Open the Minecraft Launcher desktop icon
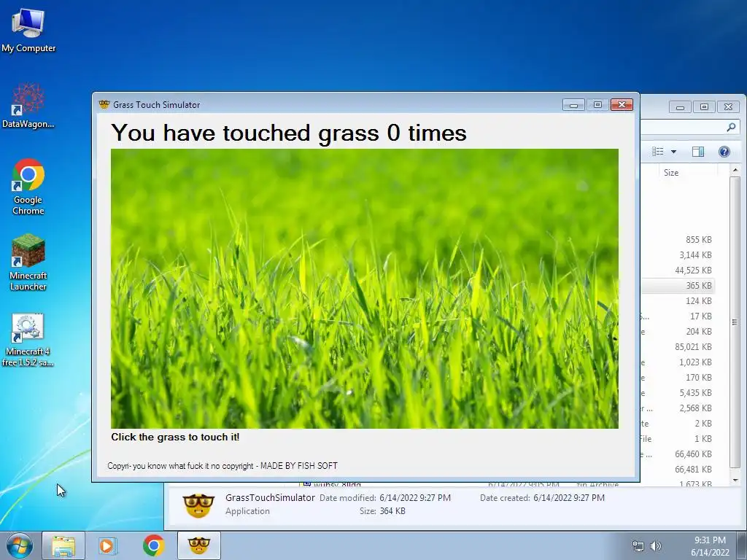 pos(28,262)
